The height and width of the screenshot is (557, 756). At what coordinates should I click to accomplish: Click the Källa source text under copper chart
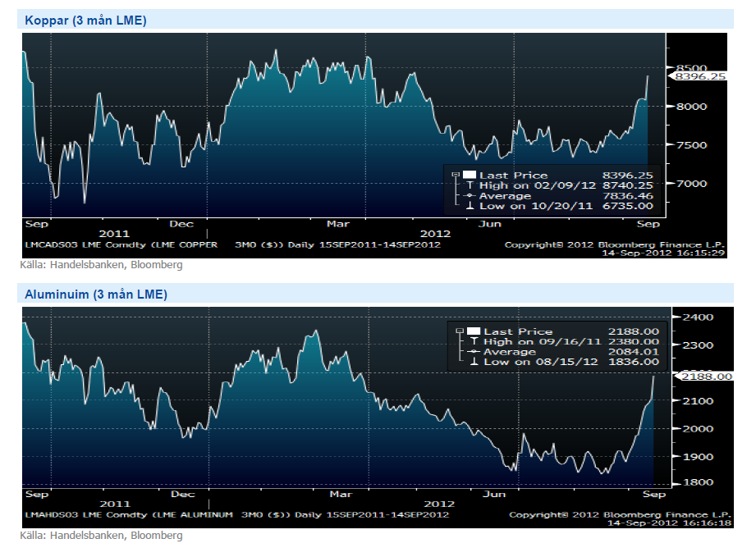101,265
